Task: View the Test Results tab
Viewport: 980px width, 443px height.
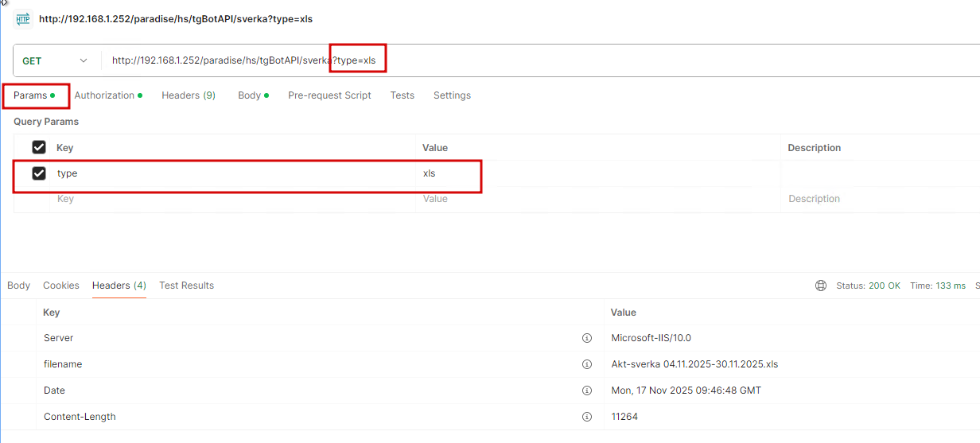Action: [186, 286]
